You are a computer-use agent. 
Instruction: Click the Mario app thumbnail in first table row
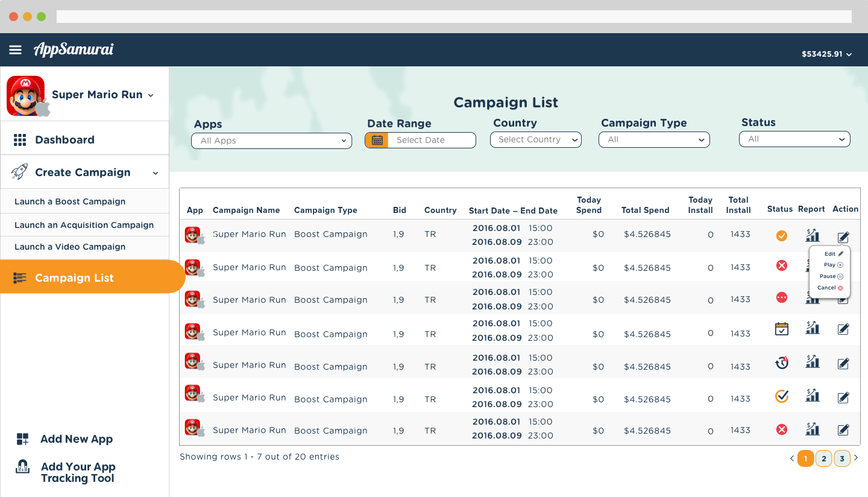[194, 235]
